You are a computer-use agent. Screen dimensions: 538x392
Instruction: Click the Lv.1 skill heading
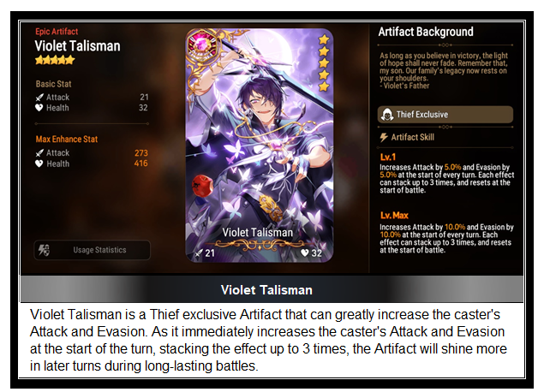point(388,157)
